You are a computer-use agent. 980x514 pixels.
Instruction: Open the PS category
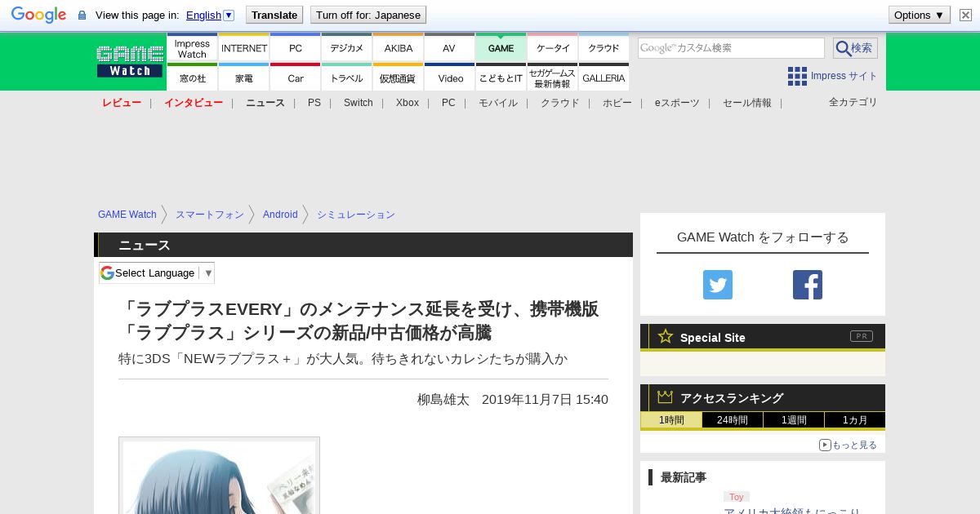pos(314,103)
